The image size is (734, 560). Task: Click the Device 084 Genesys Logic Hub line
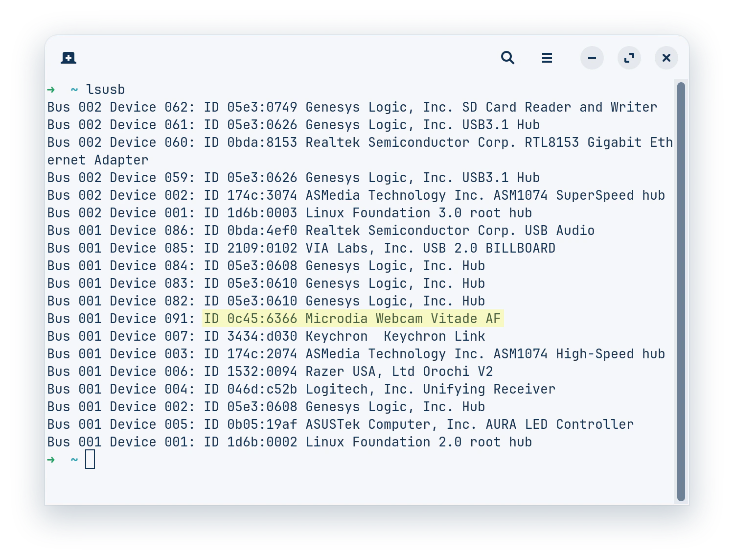click(266, 266)
